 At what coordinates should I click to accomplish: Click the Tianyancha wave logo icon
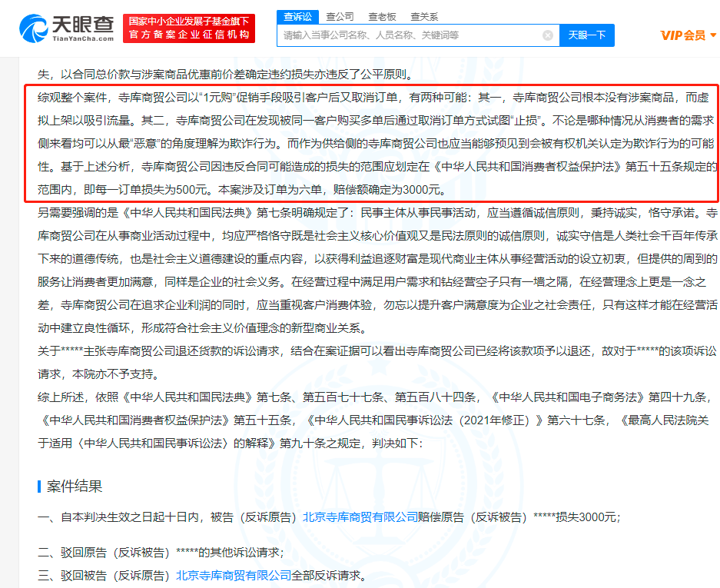point(32,27)
